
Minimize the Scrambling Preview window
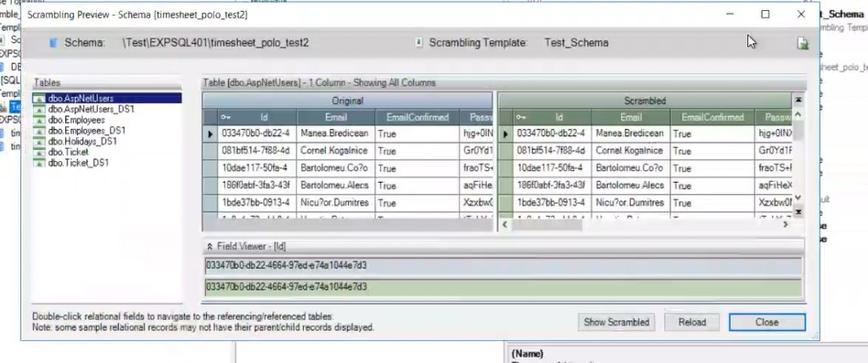click(x=730, y=15)
